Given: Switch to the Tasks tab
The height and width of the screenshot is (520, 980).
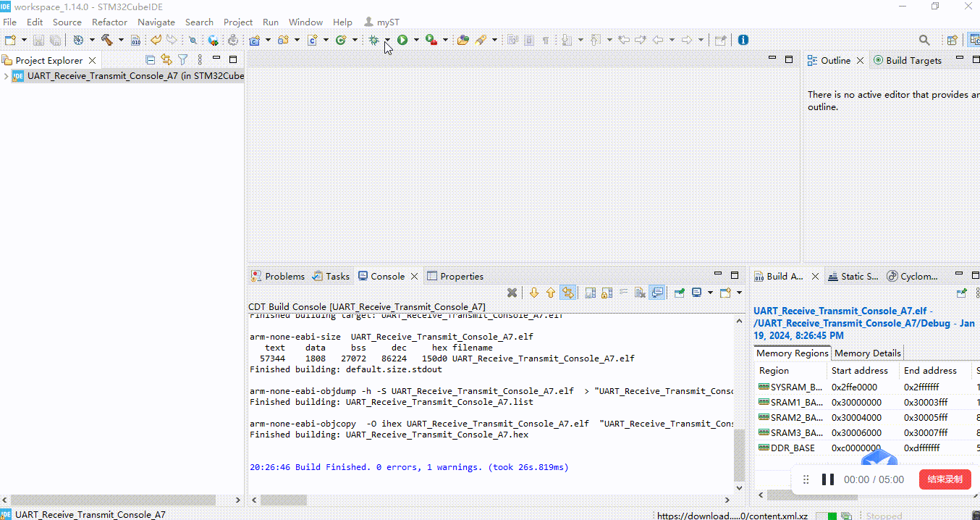Looking at the screenshot, I should point(331,276).
